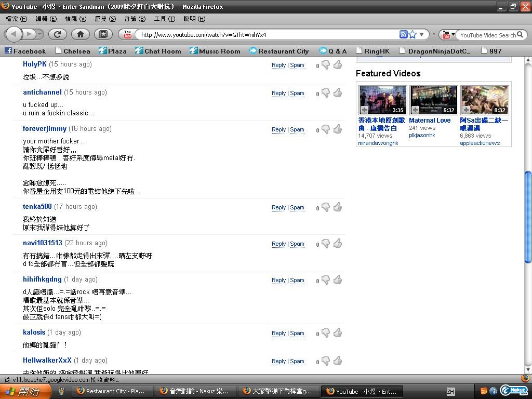This screenshot has height=399, width=532.
Task: Open the Chelsea bookmark
Action: pos(73,51)
